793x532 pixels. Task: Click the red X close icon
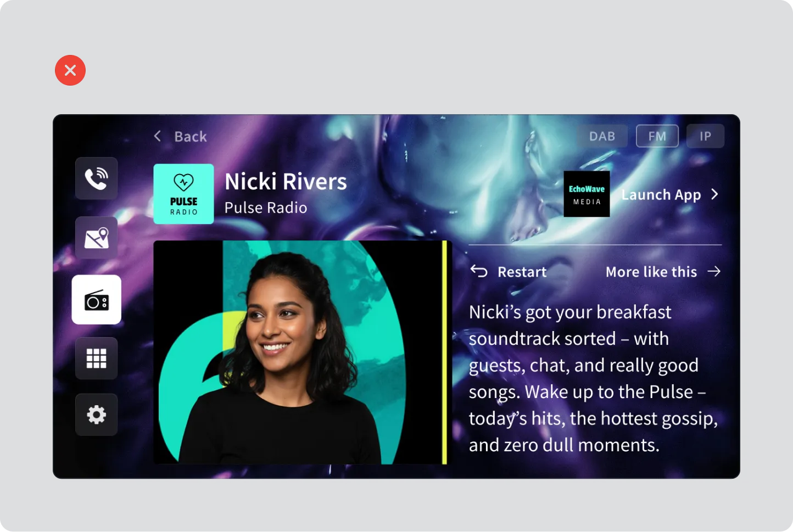[x=70, y=70]
